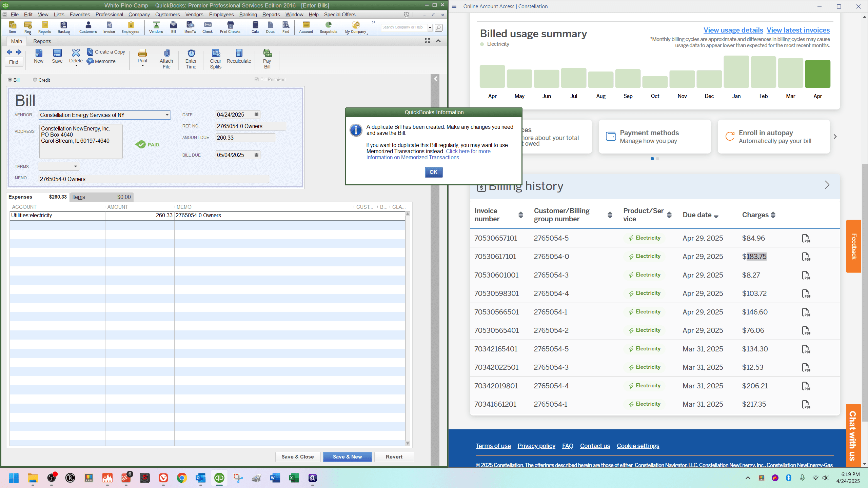Expand the Billing history chevron

tap(827, 185)
